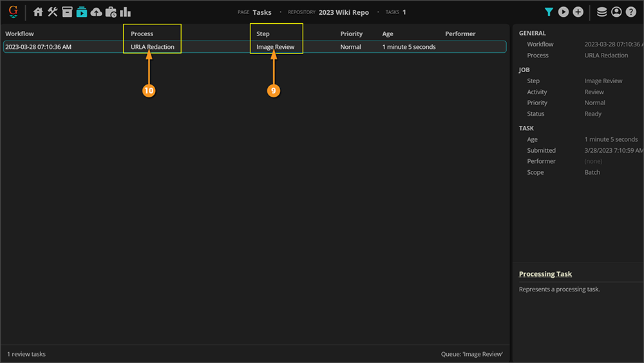Click the Grooper G logo
This screenshot has width=644, height=363.
pyautogui.click(x=13, y=12)
